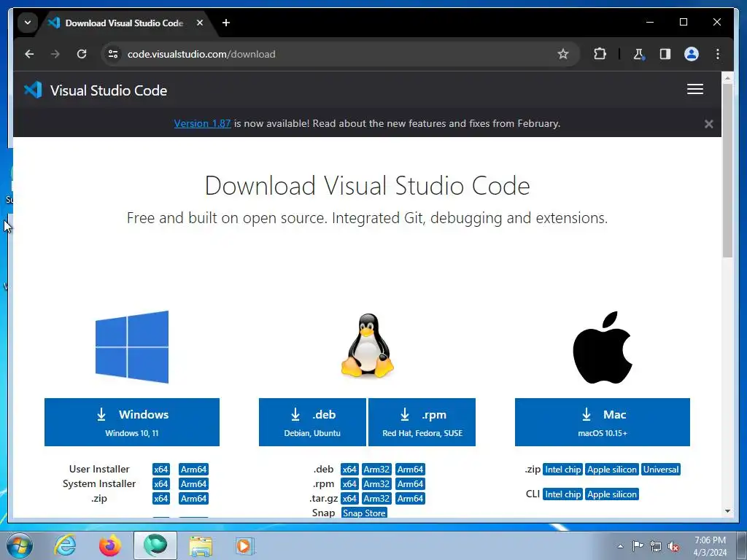
Task: Open the hamburger navigation menu
Action: point(695,90)
